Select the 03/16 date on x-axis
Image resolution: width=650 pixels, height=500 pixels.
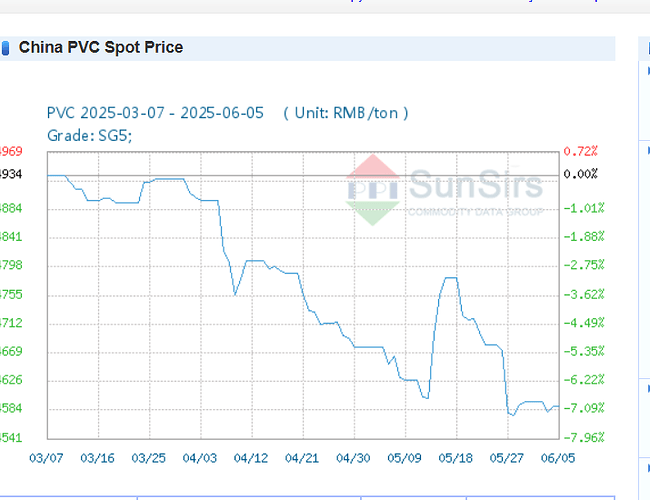pyautogui.click(x=96, y=457)
